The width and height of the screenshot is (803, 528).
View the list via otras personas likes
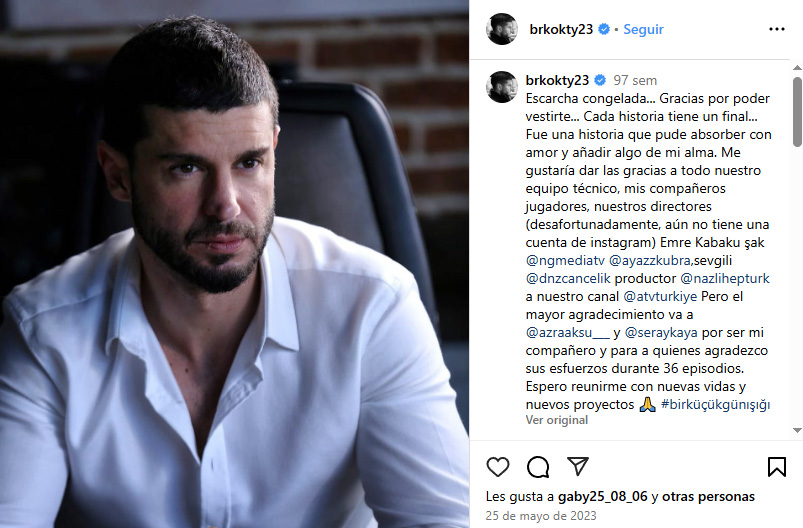click(708, 496)
